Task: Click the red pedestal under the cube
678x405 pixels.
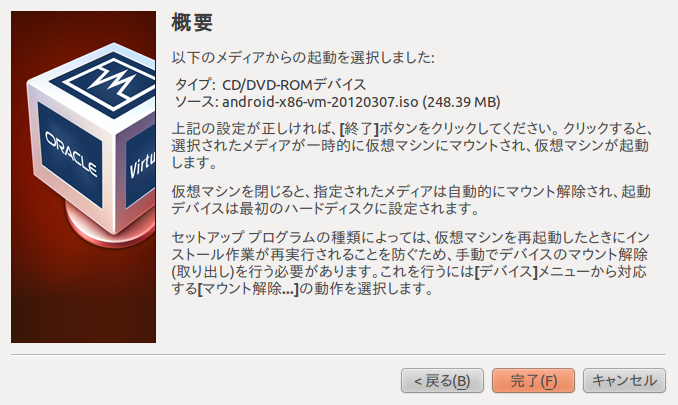Action: click(x=110, y=227)
